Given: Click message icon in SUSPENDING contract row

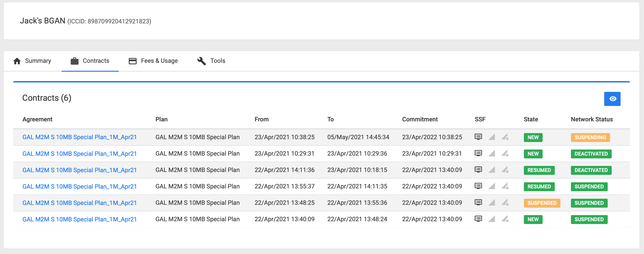Looking at the screenshot, I should coord(478,137).
